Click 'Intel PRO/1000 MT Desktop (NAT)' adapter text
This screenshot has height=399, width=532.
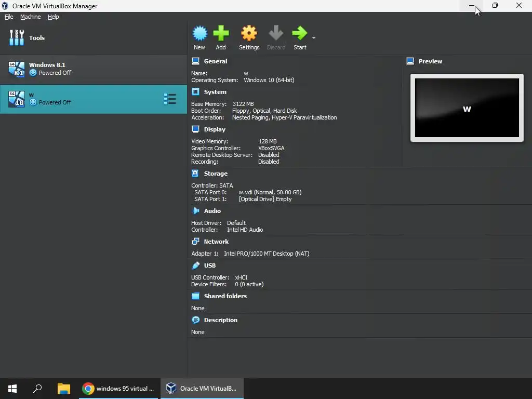coord(267,254)
